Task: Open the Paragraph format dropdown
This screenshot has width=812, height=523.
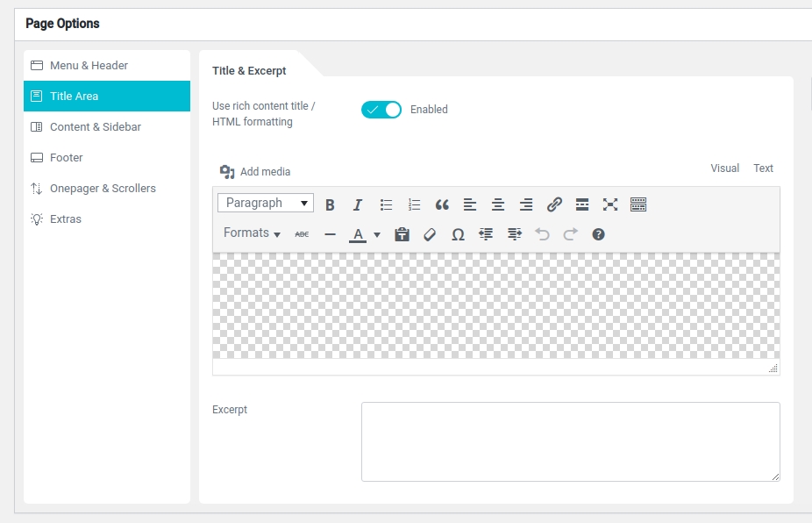Action: [265, 203]
